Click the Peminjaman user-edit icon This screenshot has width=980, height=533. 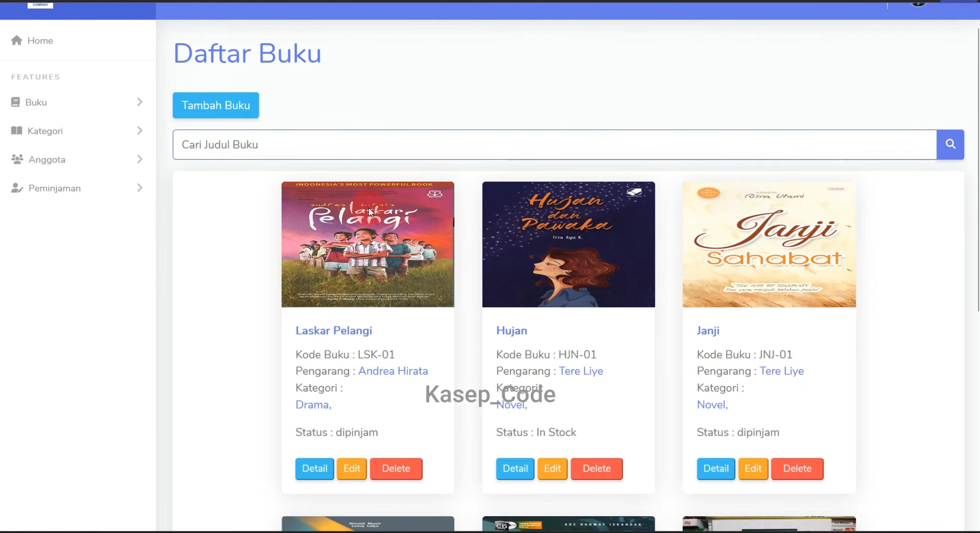click(x=17, y=188)
